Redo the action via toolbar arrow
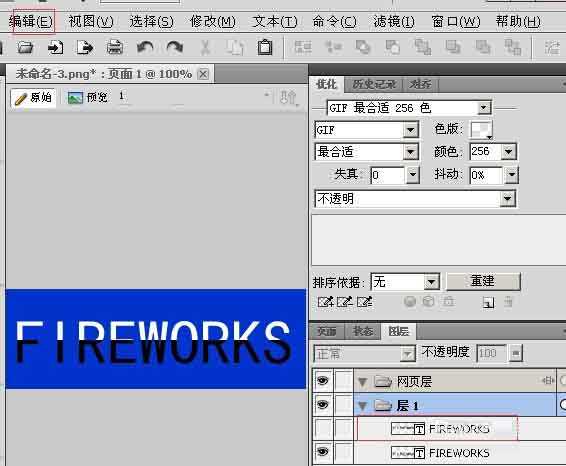The image size is (566, 466). 175,48
